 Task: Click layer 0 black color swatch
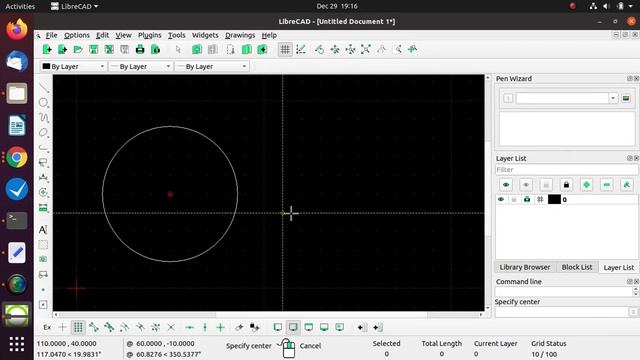[x=554, y=199]
